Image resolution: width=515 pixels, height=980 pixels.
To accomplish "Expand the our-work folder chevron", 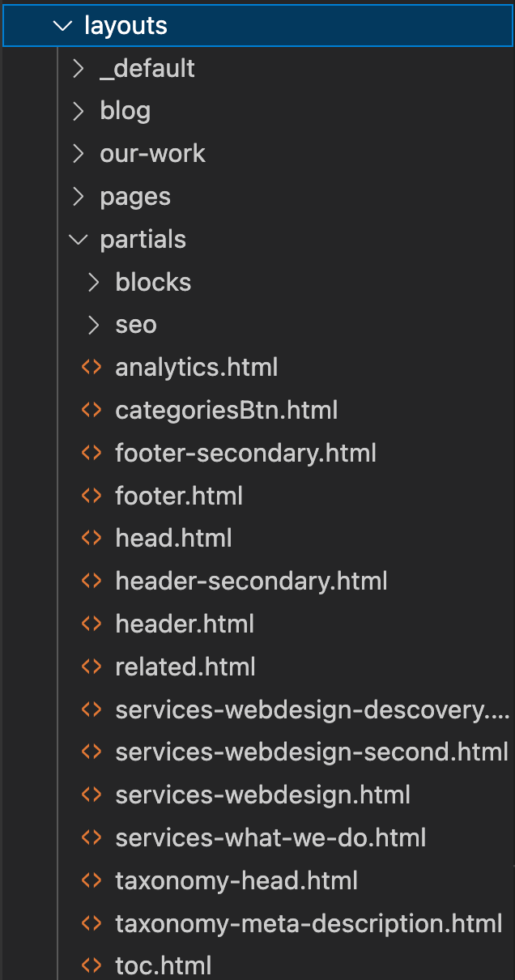I will point(79,154).
